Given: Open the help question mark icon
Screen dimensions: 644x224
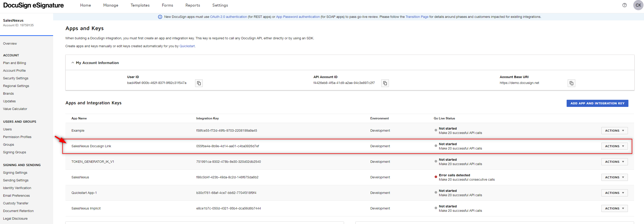Looking at the screenshot, I should [625, 5].
